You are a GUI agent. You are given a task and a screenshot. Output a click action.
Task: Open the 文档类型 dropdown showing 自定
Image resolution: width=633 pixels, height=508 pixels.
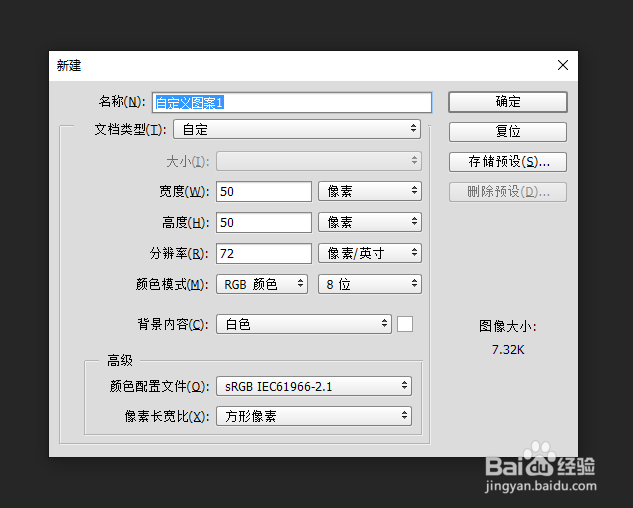[x=297, y=130]
